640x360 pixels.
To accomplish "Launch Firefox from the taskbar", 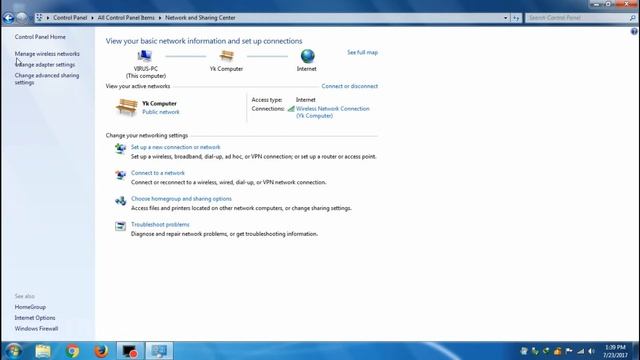I will 101,351.
